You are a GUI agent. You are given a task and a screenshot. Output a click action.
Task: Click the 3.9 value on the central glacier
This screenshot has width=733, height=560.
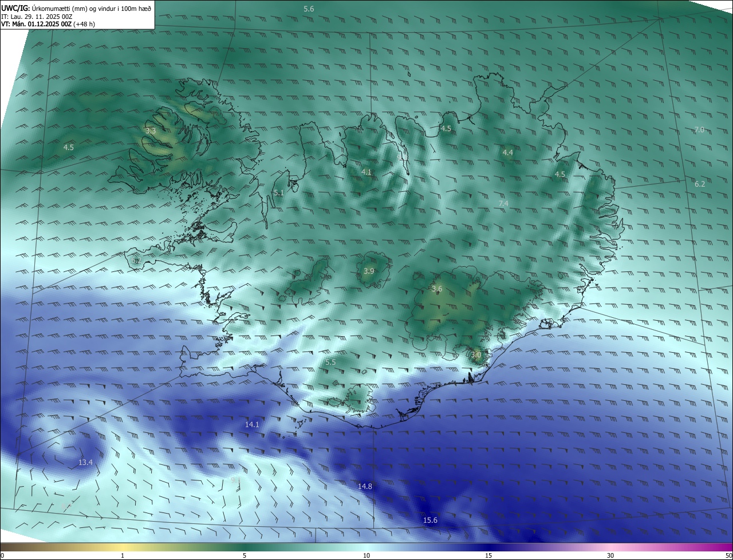pos(369,271)
